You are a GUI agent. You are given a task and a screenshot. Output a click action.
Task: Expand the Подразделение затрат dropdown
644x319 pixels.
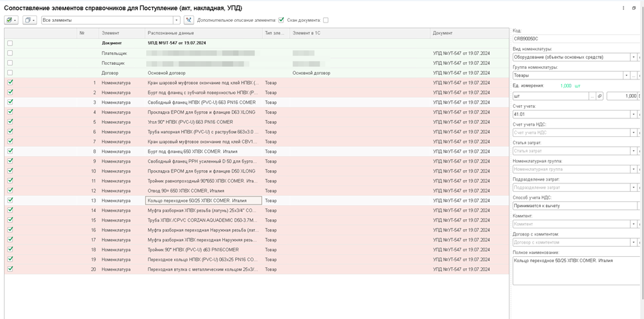[x=633, y=187]
